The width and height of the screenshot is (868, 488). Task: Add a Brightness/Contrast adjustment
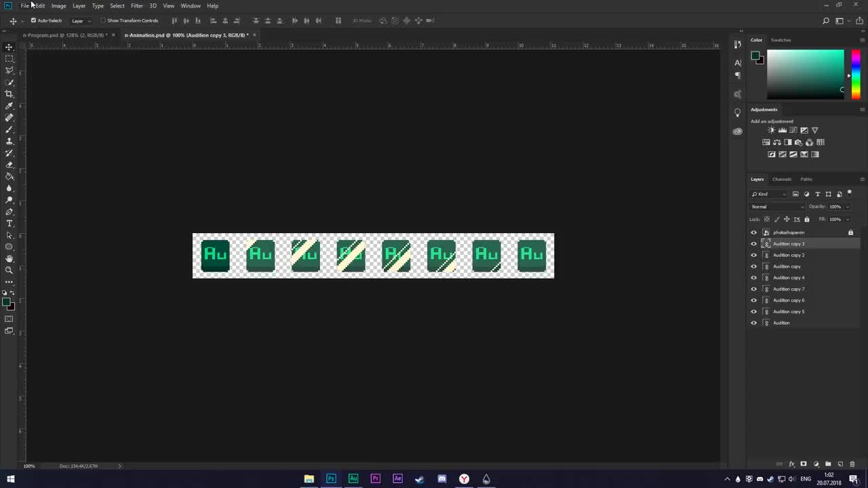pyautogui.click(x=771, y=130)
